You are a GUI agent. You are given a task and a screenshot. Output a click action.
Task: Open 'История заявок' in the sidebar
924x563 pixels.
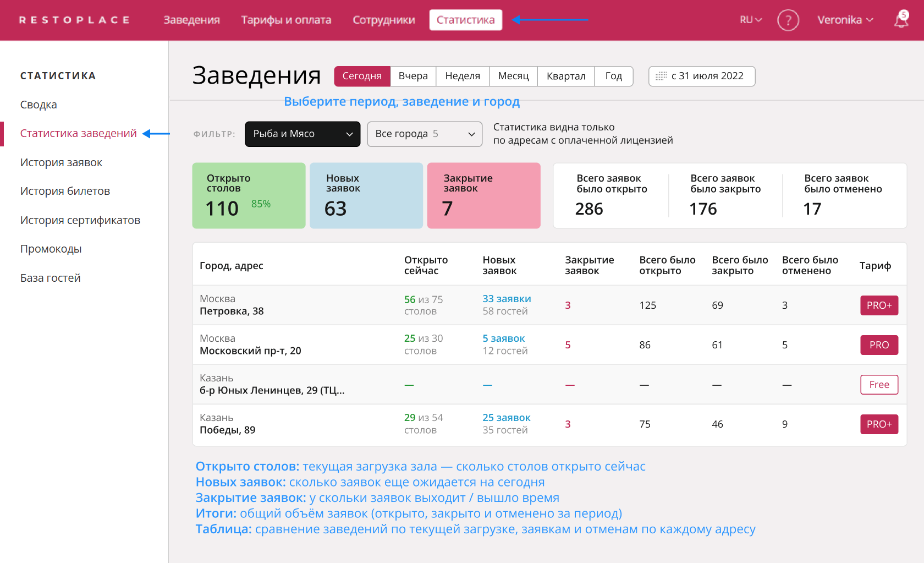tap(61, 162)
